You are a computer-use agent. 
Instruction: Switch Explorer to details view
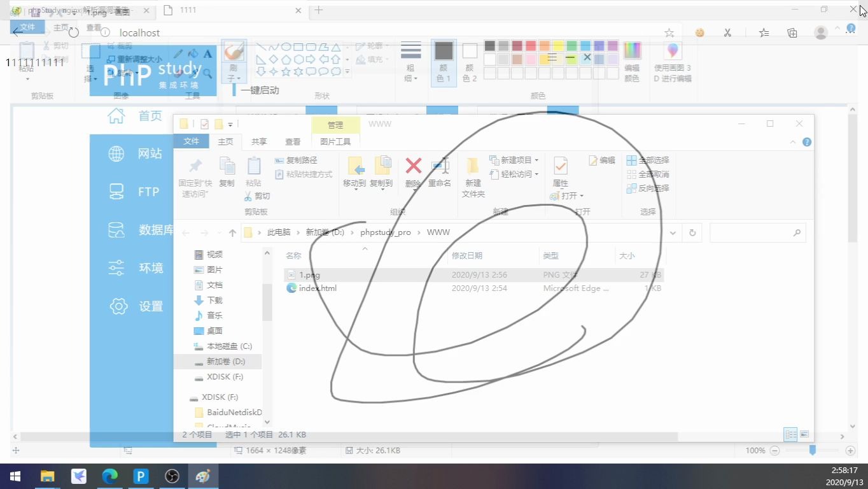tap(790, 434)
